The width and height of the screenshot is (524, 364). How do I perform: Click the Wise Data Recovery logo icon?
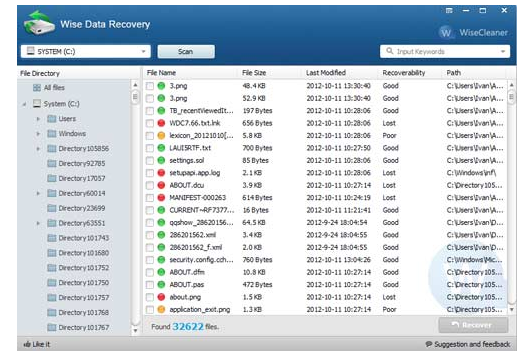(39, 23)
